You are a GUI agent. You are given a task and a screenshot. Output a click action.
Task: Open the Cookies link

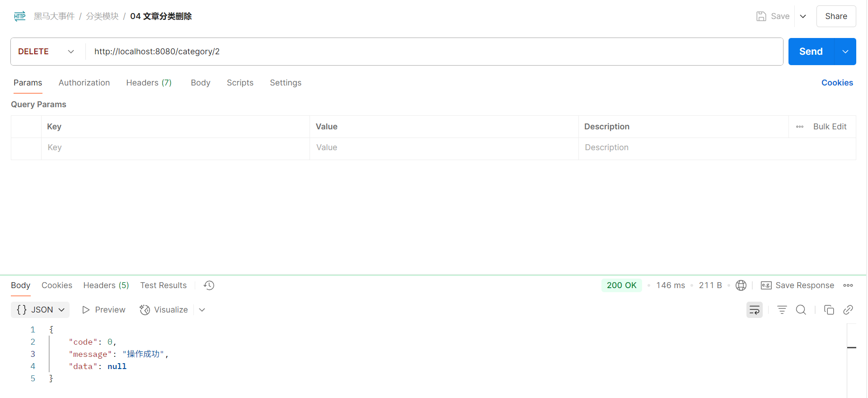coord(837,83)
